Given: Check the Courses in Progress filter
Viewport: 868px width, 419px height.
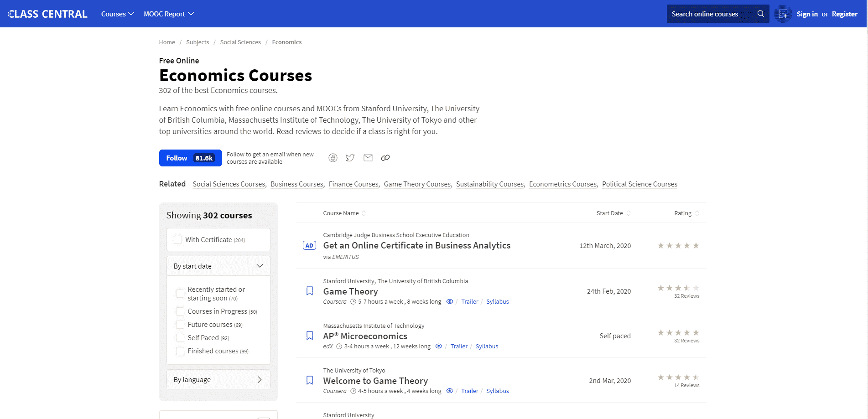Looking at the screenshot, I should [x=180, y=311].
